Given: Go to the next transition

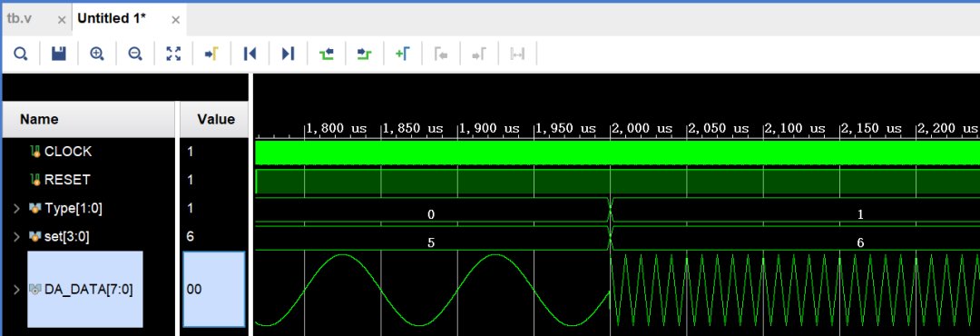Looking at the screenshot, I should pos(365,54).
